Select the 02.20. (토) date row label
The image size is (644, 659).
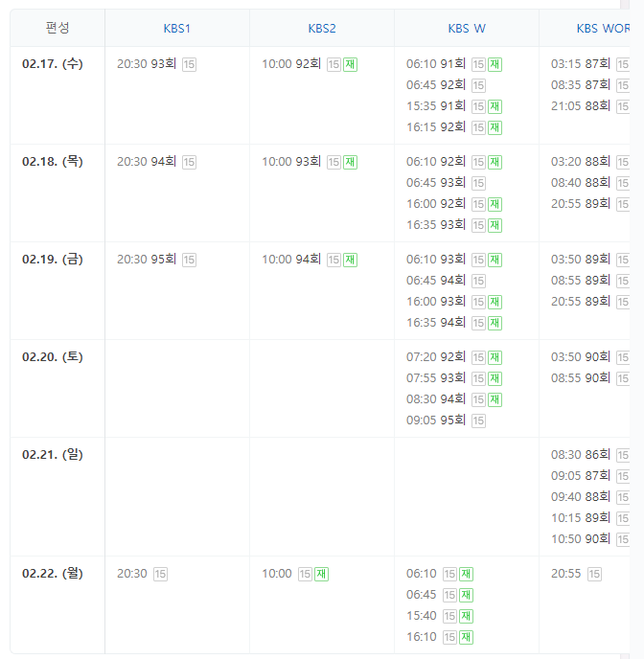53,357
